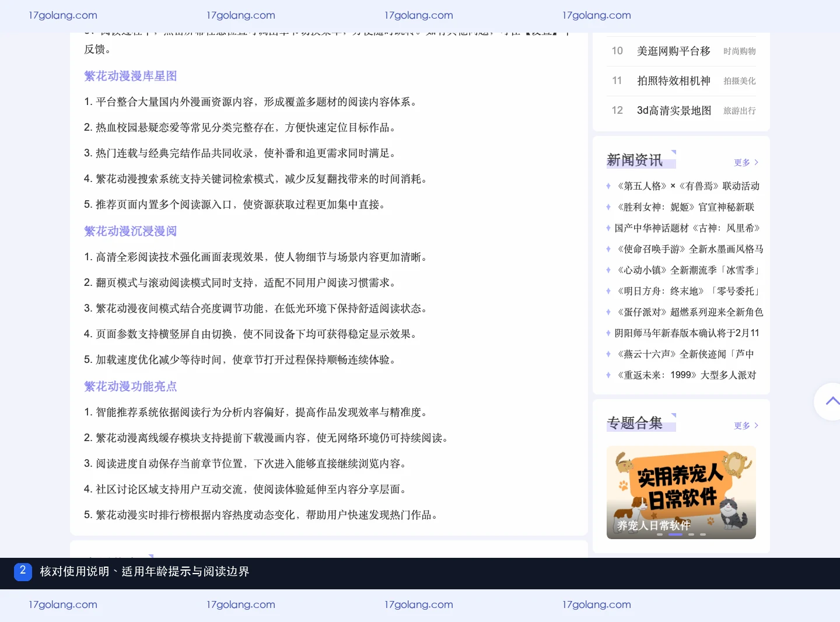Click line 推荐页面内置多个阅读源入口

[236, 205]
